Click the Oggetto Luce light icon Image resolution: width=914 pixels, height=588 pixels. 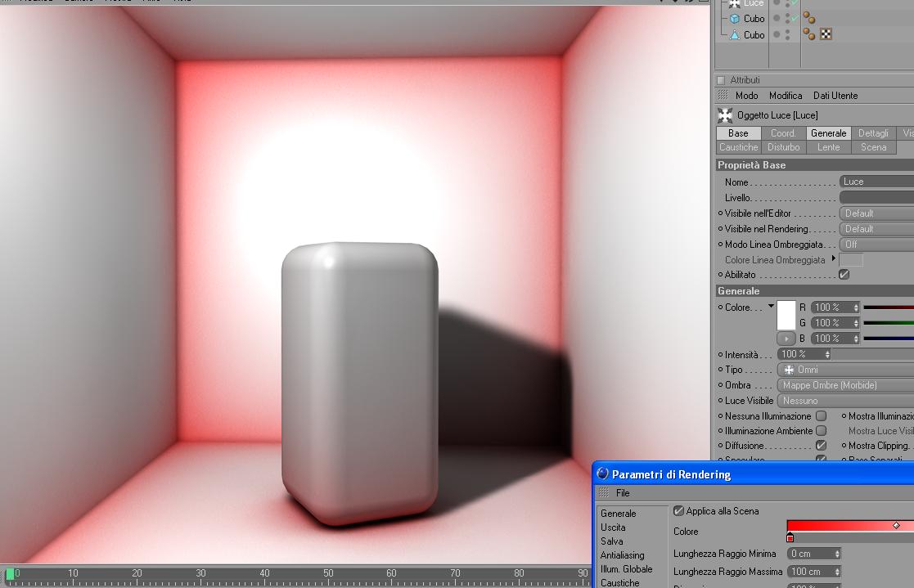coord(725,115)
